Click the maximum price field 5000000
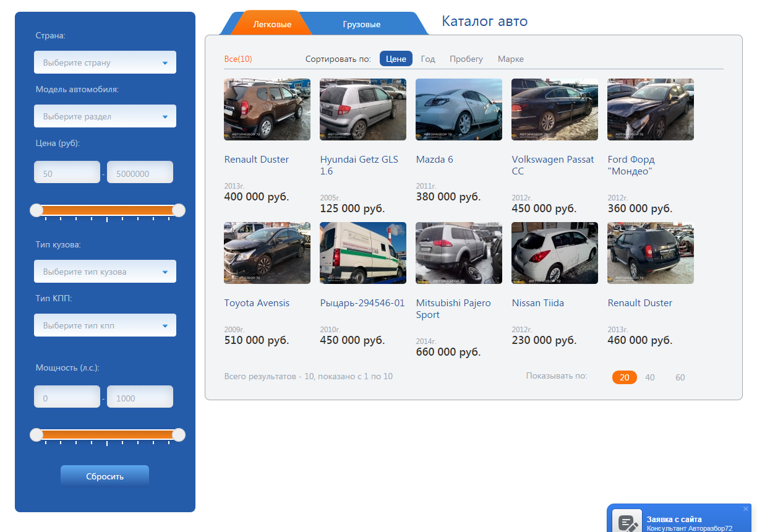The image size is (757, 532). click(x=140, y=173)
